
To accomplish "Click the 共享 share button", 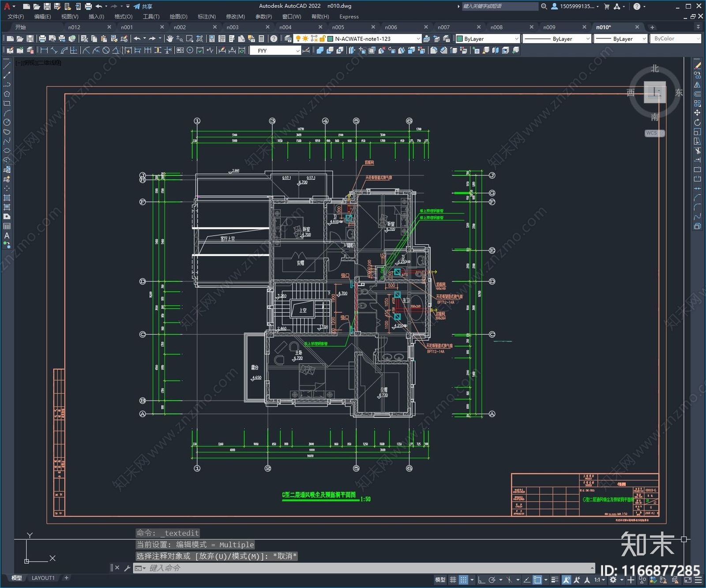I will pyautogui.click(x=143, y=6).
